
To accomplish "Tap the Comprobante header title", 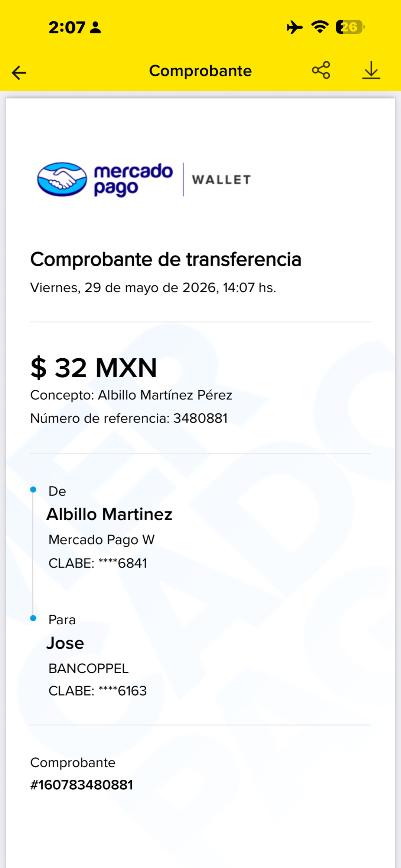I will point(200,71).
